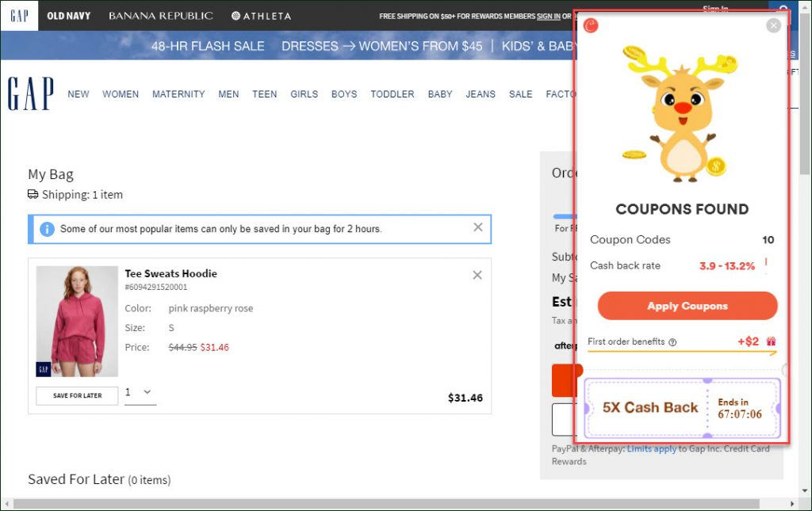Click the shipping truck icon
This screenshot has width=812, height=511.
(x=33, y=194)
